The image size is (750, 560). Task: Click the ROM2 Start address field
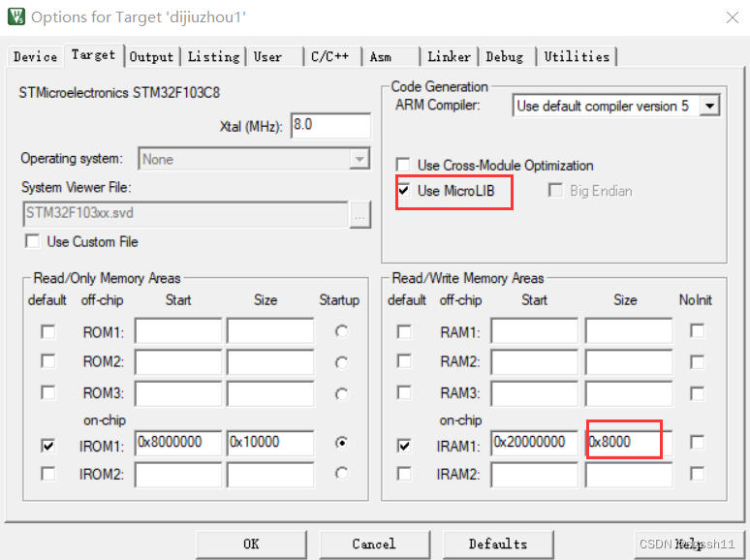(x=178, y=362)
